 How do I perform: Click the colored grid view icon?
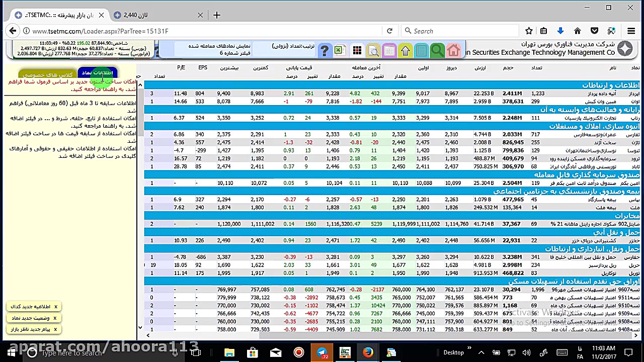click(x=357, y=50)
